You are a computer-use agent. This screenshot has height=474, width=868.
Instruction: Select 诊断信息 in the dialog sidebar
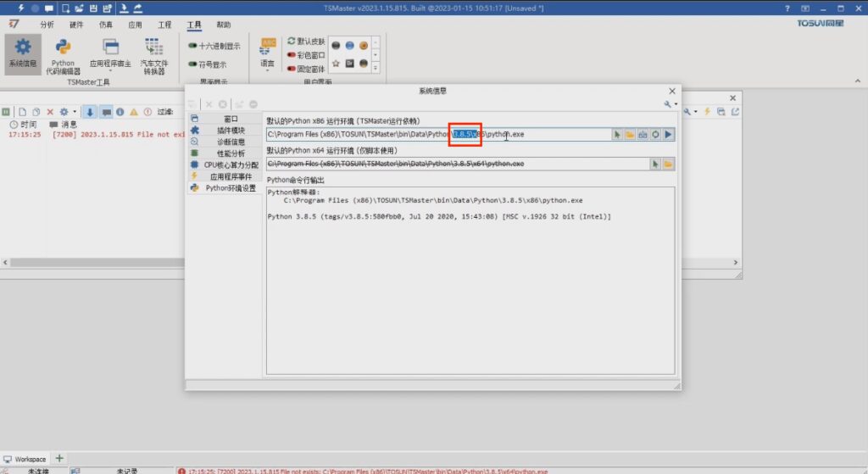231,142
